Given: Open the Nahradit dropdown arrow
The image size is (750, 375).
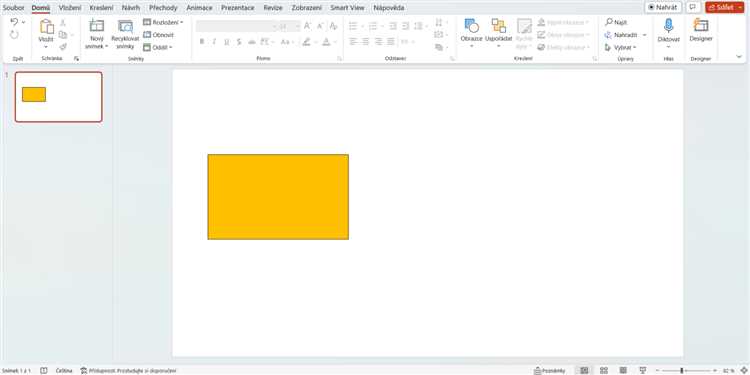Looking at the screenshot, I should 644,35.
